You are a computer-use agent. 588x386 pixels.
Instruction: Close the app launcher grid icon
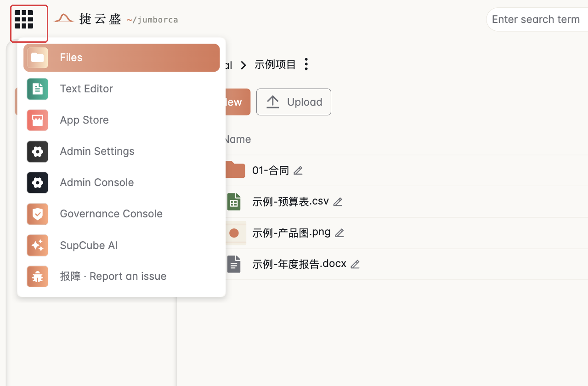point(24,20)
